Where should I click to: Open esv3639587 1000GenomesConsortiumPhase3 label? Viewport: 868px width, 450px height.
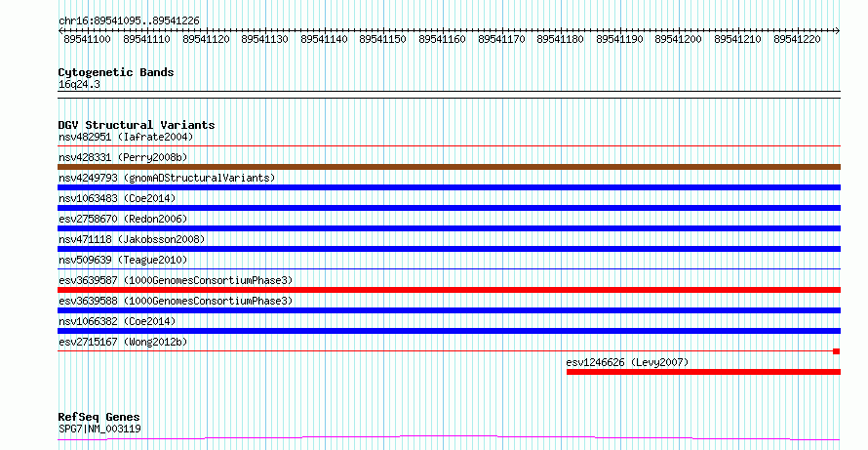tap(176, 280)
